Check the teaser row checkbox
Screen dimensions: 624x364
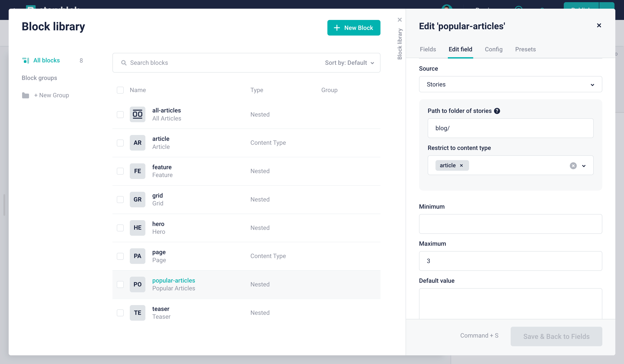[x=120, y=313]
